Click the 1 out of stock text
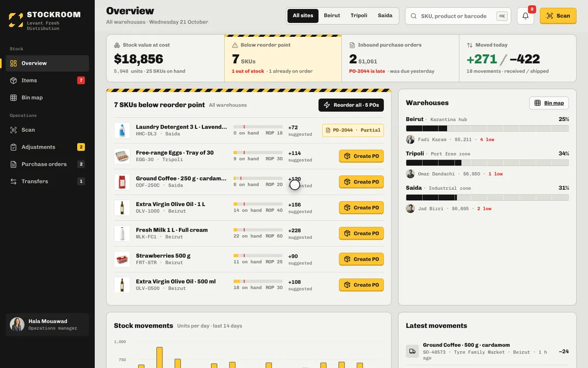 tap(248, 71)
